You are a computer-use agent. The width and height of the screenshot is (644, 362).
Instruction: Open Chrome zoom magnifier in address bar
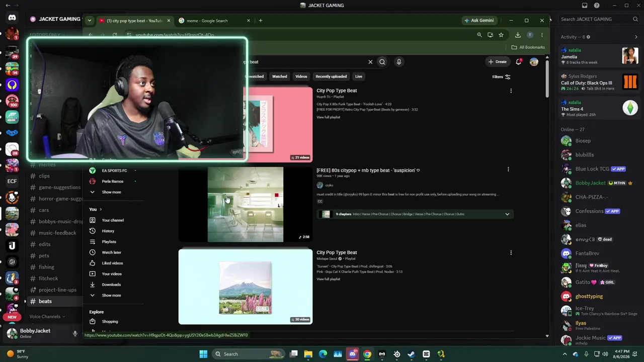coord(479,35)
